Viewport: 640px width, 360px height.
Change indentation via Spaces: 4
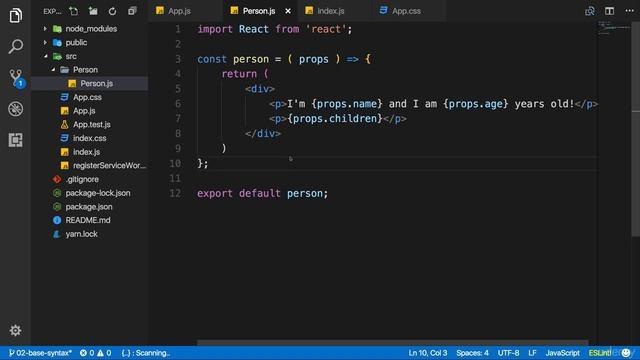[472, 353]
